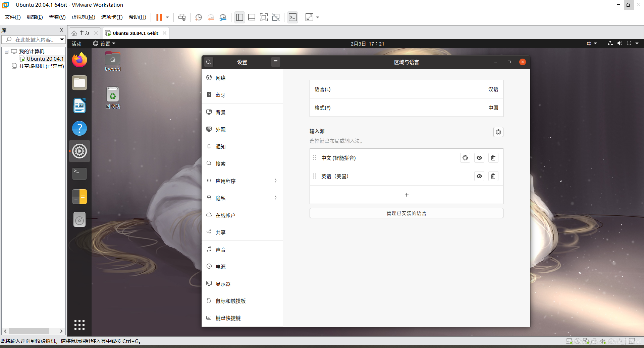
Task: Open preferences for 中文 (智能拼音)
Action: pyautogui.click(x=465, y=158)
